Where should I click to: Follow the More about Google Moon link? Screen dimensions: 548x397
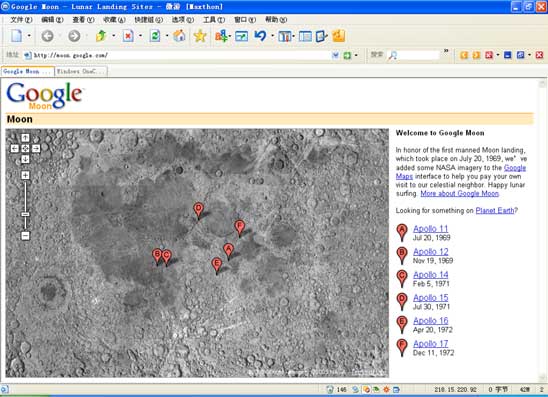pyautogui.click(x=460, y=193)
